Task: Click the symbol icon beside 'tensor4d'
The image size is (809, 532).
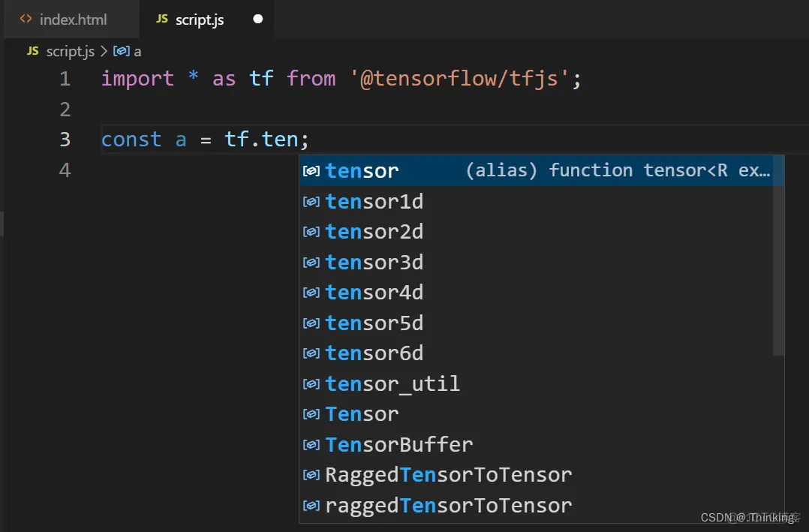Action: pyautogui.click(x=311, y=293)
